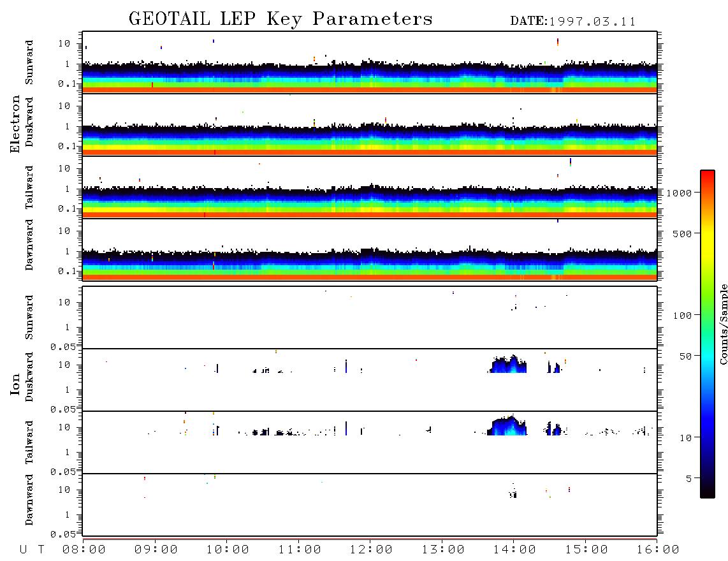Click the 'U T' axis label
This screenshot has width=728, height=561.
pyautogui.click(x=32, y=550)
